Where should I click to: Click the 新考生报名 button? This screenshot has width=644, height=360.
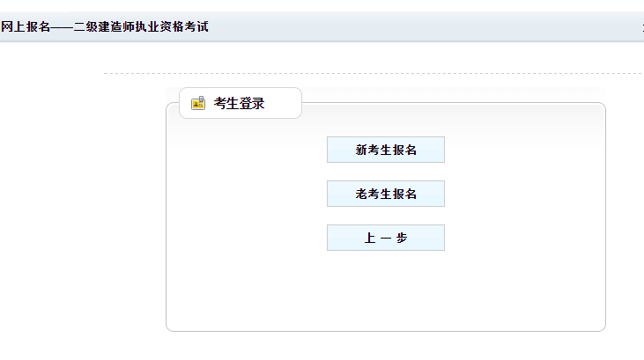coord(385,150)
